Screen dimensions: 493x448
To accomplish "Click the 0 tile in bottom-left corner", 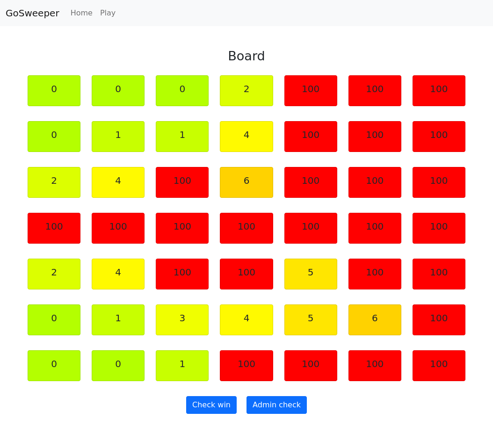I will click(x=54, y=366).
